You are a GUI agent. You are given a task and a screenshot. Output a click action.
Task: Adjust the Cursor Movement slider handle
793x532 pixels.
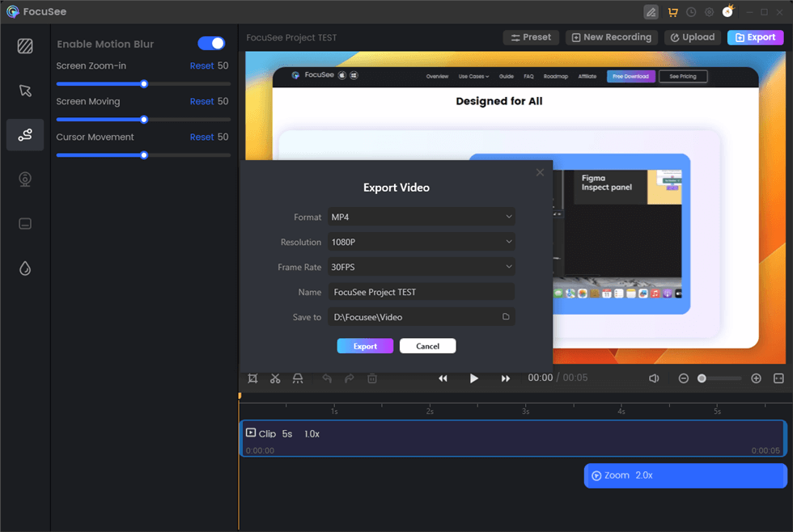point(144,155)
